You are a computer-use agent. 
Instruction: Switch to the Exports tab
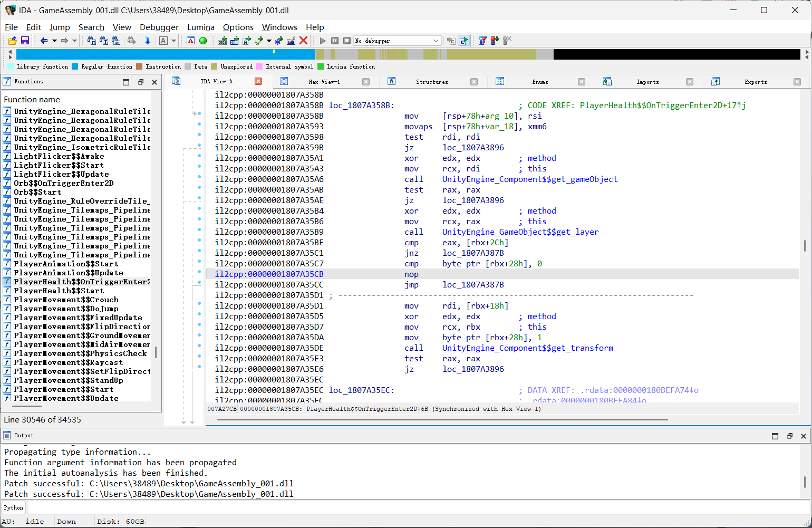[756, 82]
